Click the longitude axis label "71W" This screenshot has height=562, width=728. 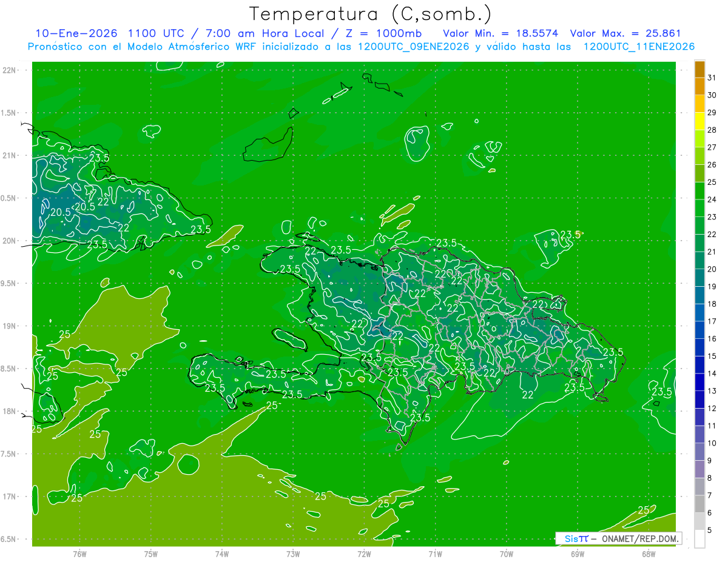435,554
